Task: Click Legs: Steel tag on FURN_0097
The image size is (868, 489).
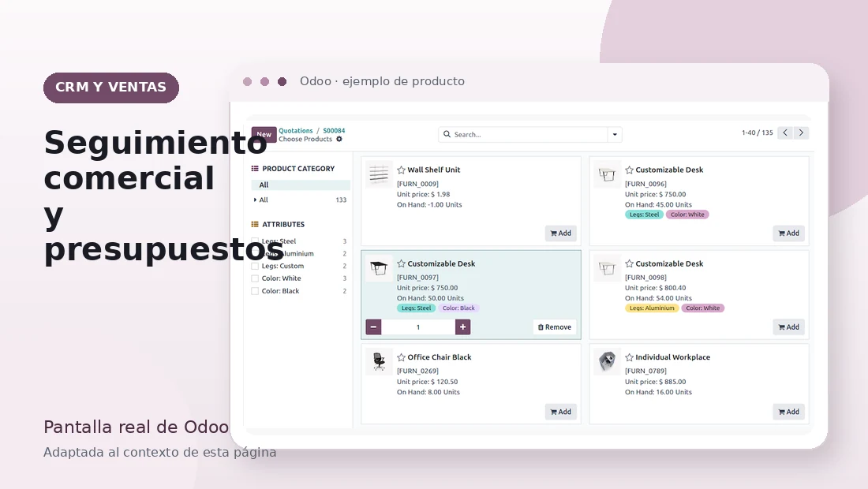Action: click(x=417, y=308)
